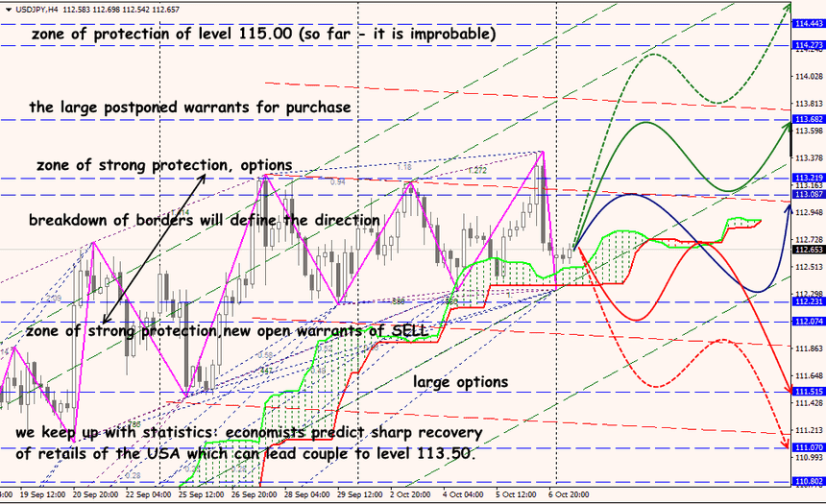Select the 113.219 blue price level label
The width and height of the screenshot is (826, 504).
point(809,178)
